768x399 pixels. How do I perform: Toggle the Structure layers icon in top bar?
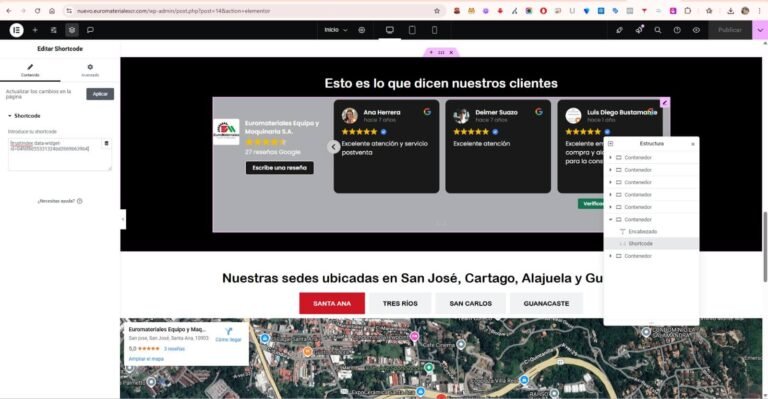click(x=72, y=30)
